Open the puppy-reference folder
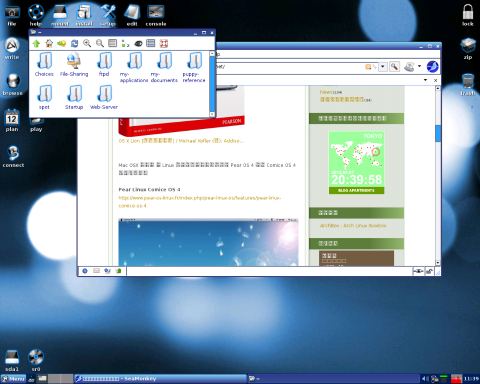The width and height of the screenshot is (480, 384). point(194,68)
